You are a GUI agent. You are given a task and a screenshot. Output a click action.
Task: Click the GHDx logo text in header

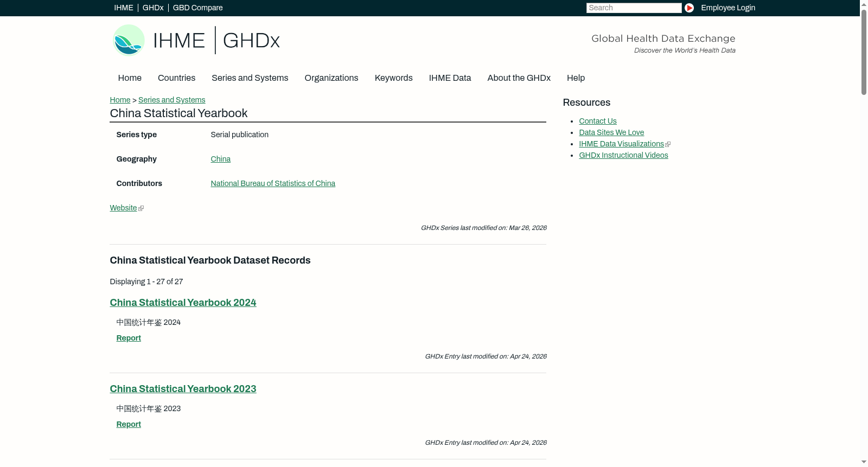pos(251,41)
